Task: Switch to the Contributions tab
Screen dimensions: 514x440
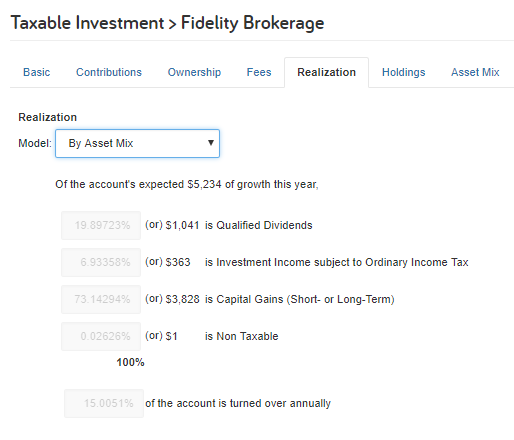Action: tap(109, 72)
